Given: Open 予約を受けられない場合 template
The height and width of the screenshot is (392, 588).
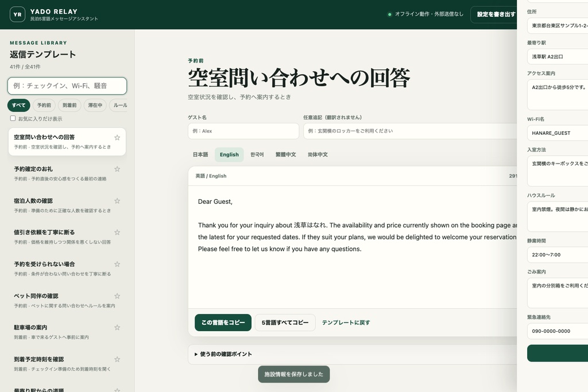Looking at the screenshot, I should (x=67, y=269).
